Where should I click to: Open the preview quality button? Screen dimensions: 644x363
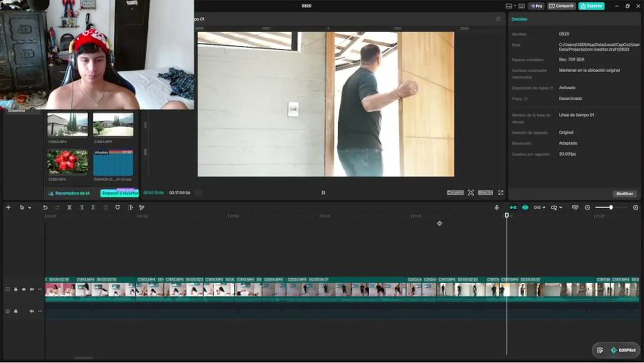point(456,193)
